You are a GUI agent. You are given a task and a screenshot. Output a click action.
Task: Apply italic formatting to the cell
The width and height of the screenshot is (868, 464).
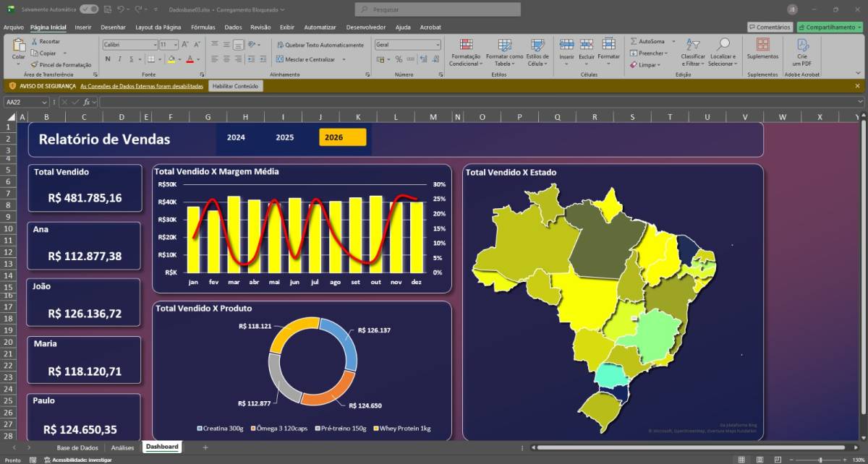coord(119,59)
